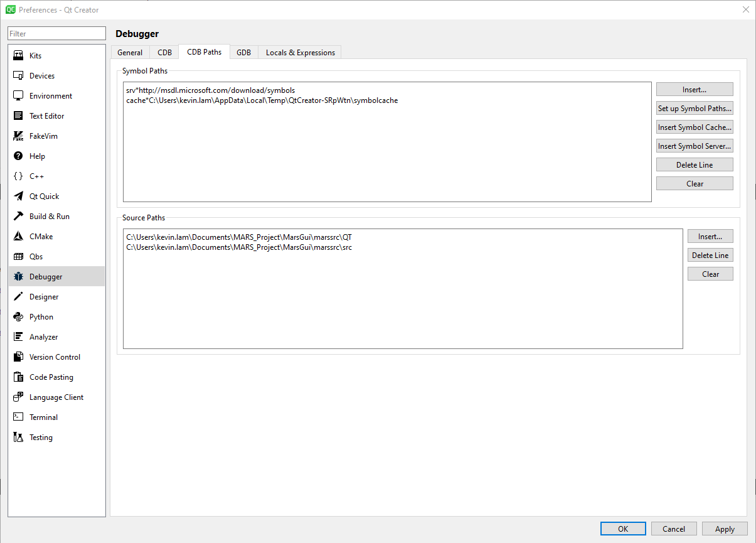This screenshot has height=543, width=756.
Task: Click Insert... button for Symbol Paths
Action: coord(695,89)
